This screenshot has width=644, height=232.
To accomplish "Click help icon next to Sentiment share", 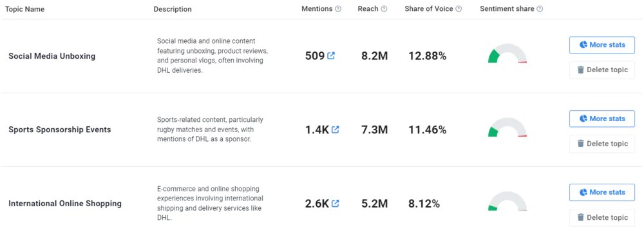I will (x=540, y=9).
